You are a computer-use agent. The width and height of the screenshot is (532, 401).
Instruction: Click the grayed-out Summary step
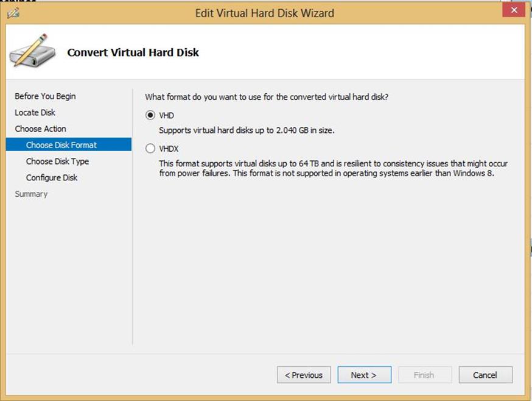(x=31, y=194)
